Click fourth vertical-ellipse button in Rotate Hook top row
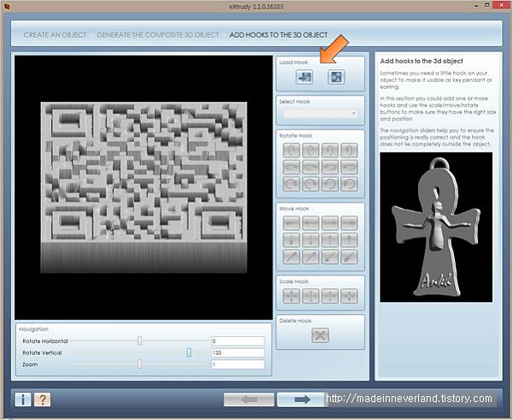 click(349, 151)
